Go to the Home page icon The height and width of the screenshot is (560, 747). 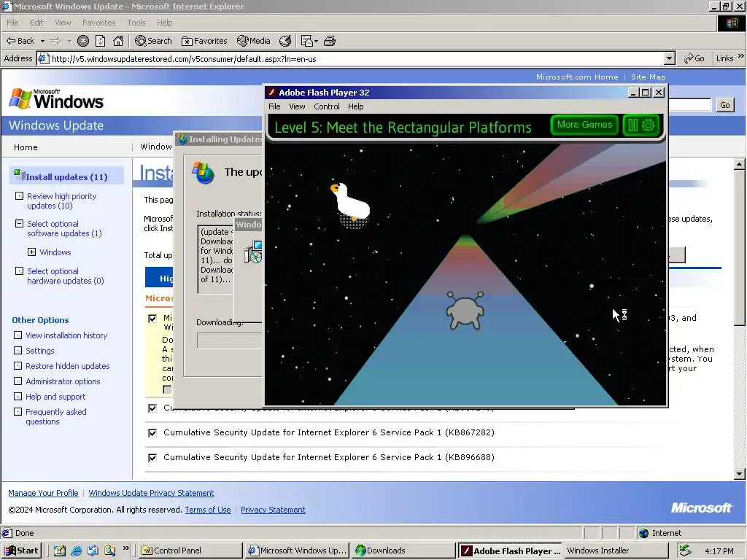(x=118, y=41)
